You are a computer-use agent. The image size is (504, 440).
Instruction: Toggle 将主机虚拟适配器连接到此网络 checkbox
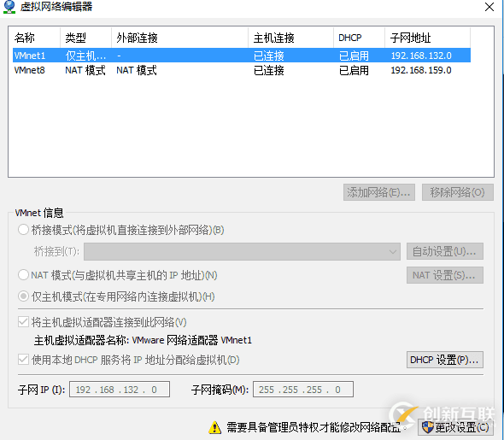coord(23,322)
